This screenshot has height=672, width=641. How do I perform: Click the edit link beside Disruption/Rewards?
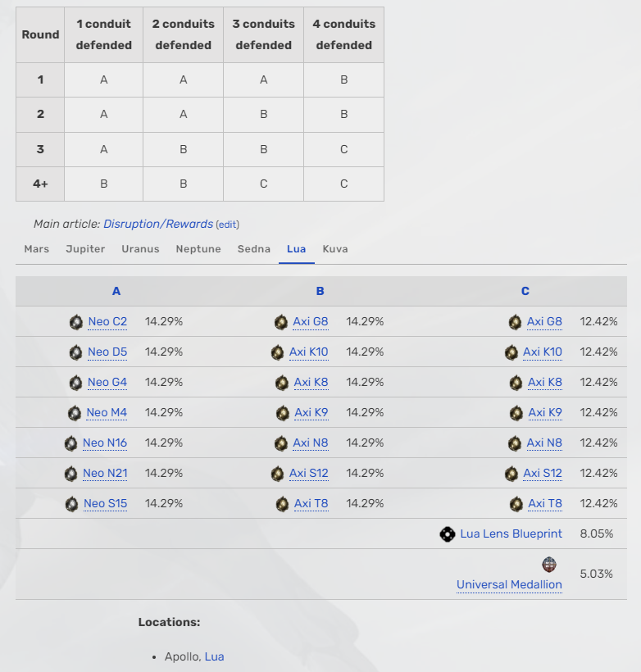(x=228, y=225)
